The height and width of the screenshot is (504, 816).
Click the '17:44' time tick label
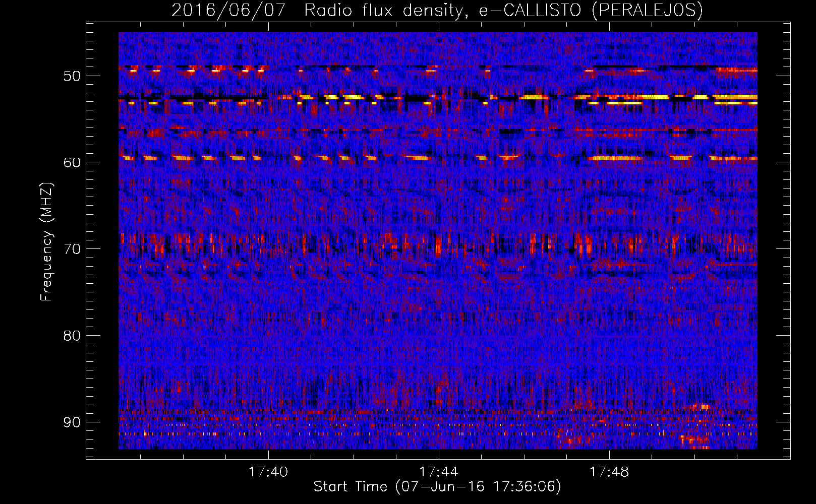439,472
